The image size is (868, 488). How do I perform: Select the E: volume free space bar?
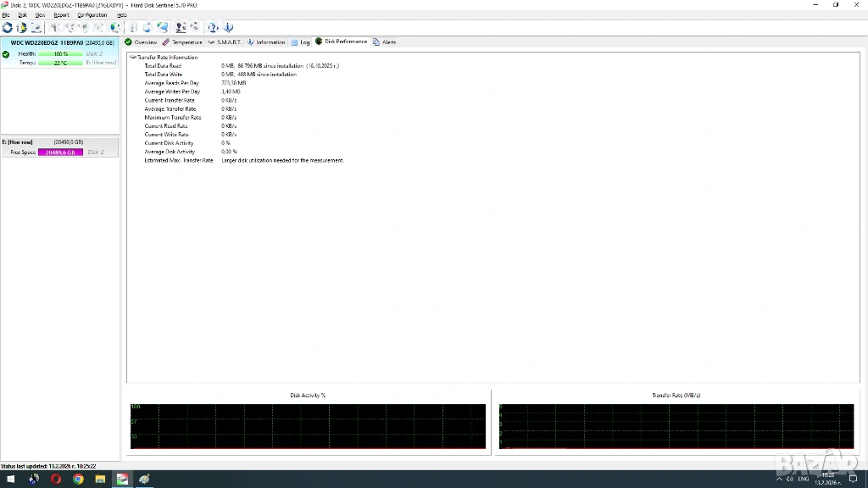59,152
